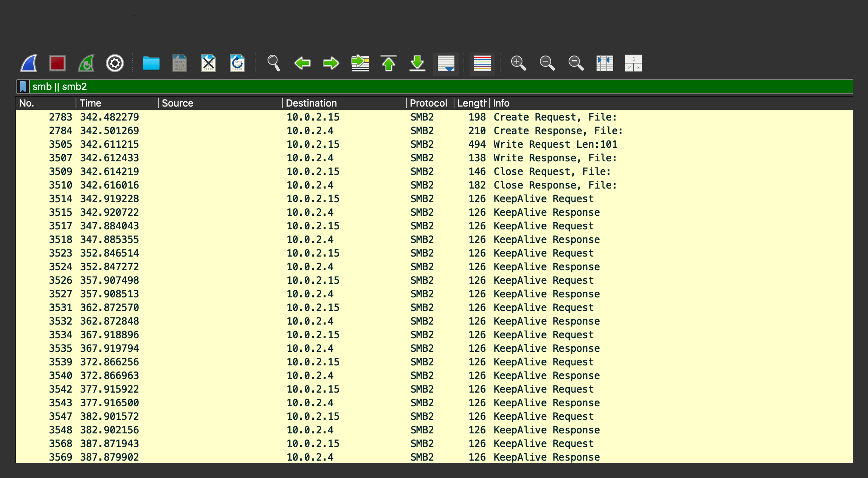Select packet 3548 at 382.902156
The width and height of the screenshot is (868, 478).
point(434,430)
